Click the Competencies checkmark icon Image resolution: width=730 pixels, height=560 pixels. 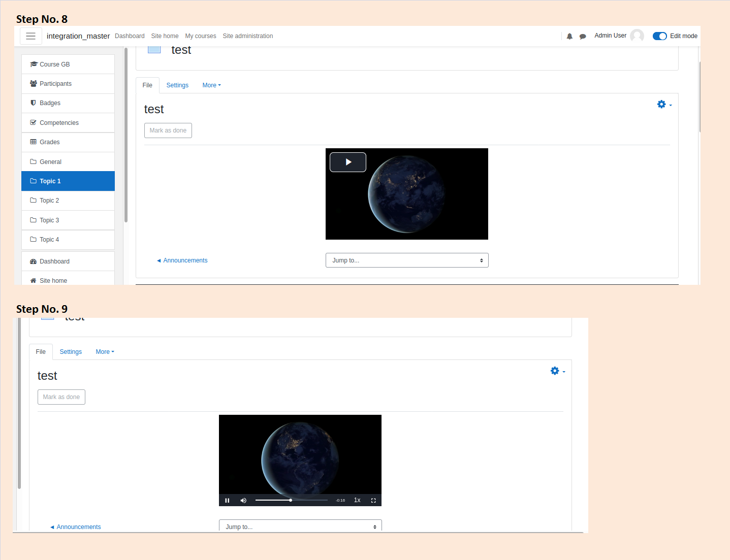(x=34, y=123)
